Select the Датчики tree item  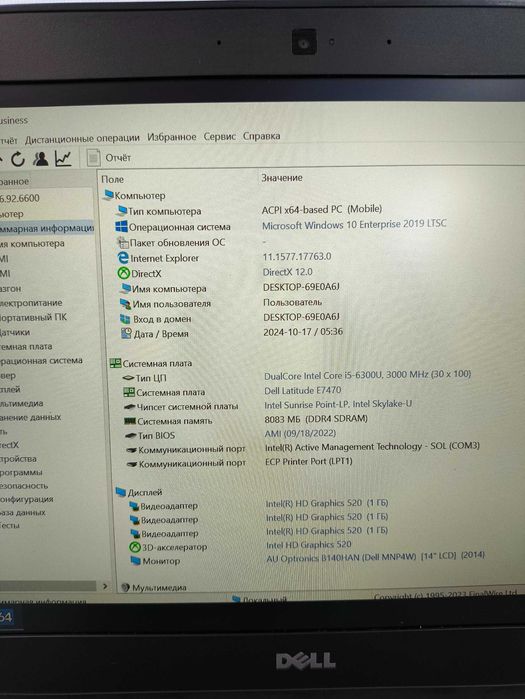[x=15, y=332]
